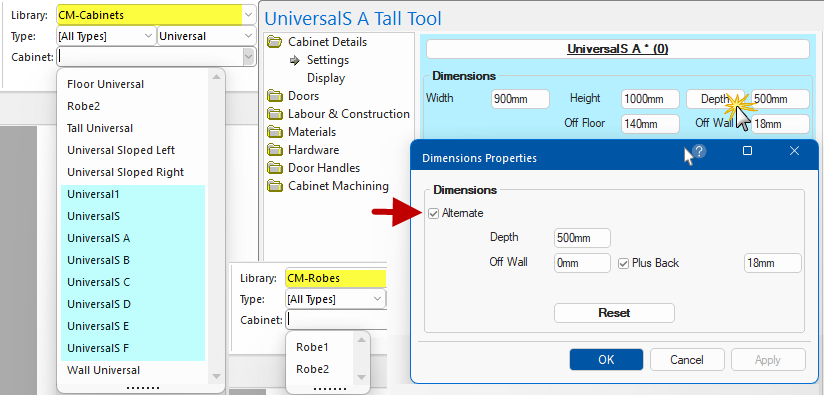The image size is (824, 395).
Task: Uncheck the Alternate checkbox
Action: point(434,213)
